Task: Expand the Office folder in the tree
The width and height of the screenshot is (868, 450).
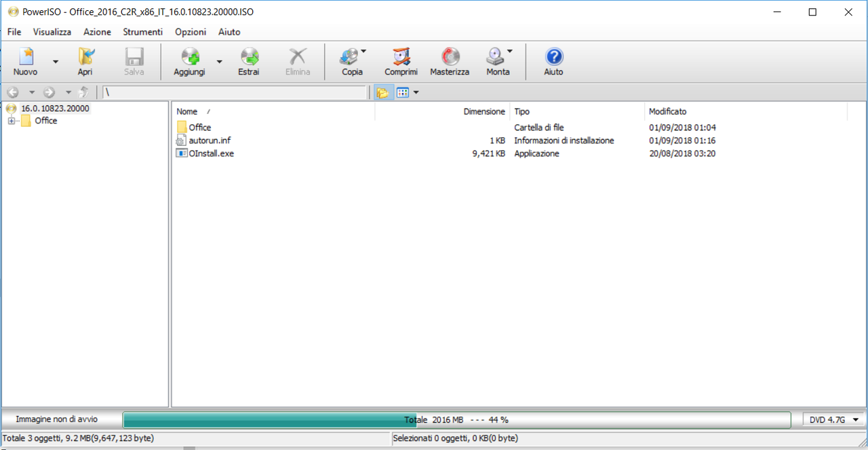Action: [x=11, y=121]
